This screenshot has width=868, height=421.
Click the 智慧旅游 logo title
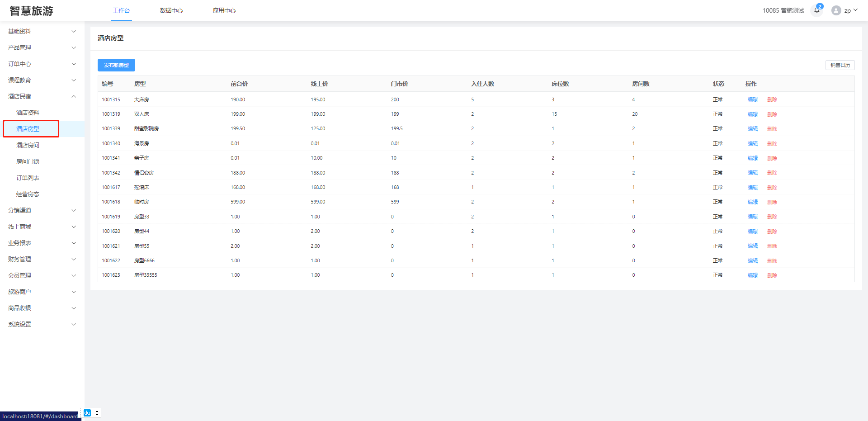32,11
